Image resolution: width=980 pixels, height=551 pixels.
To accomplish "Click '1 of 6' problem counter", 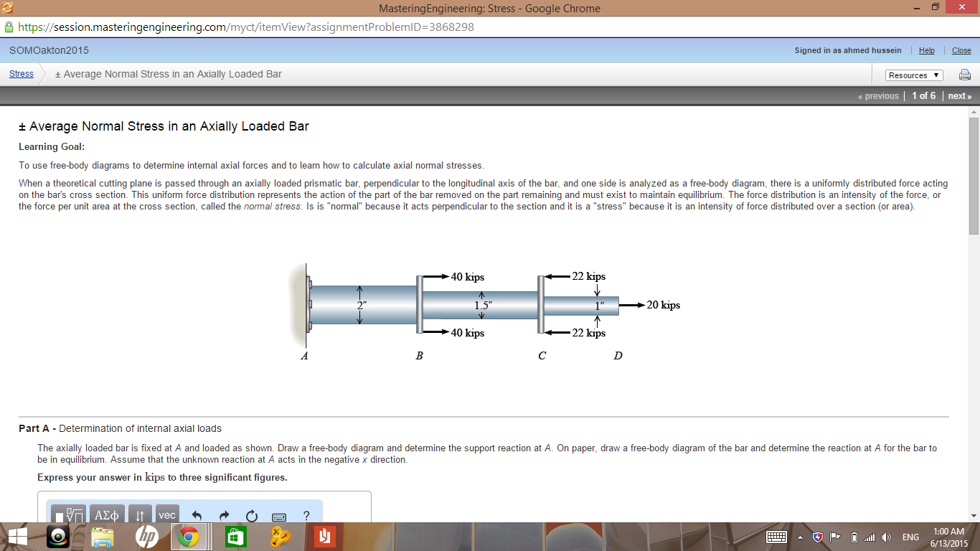I will pos(923,96).
